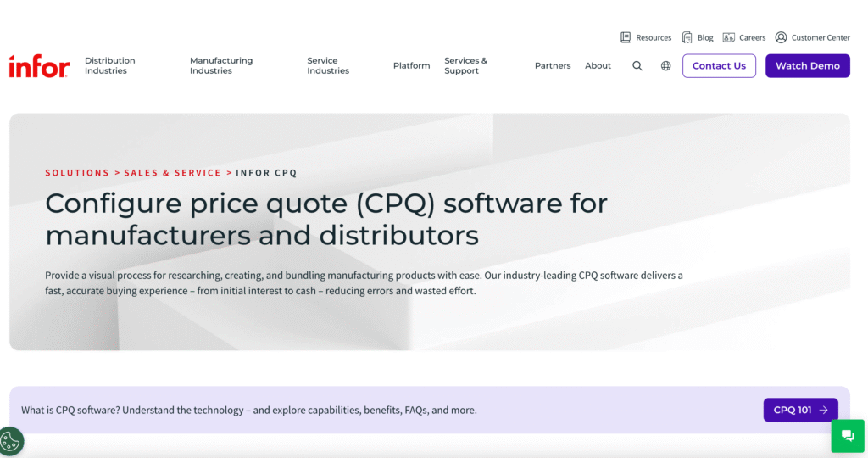868x458 pixels.
Task: Click the SOLUTIONS breadcrumb
Action: coord(77,173)
